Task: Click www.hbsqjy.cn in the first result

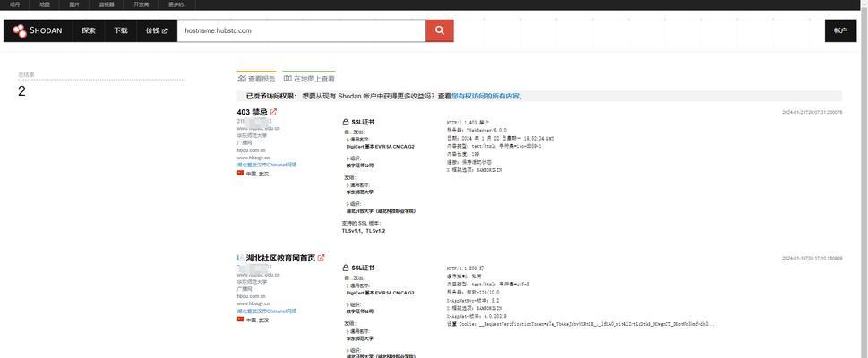Action: click(x=253, y=158)
